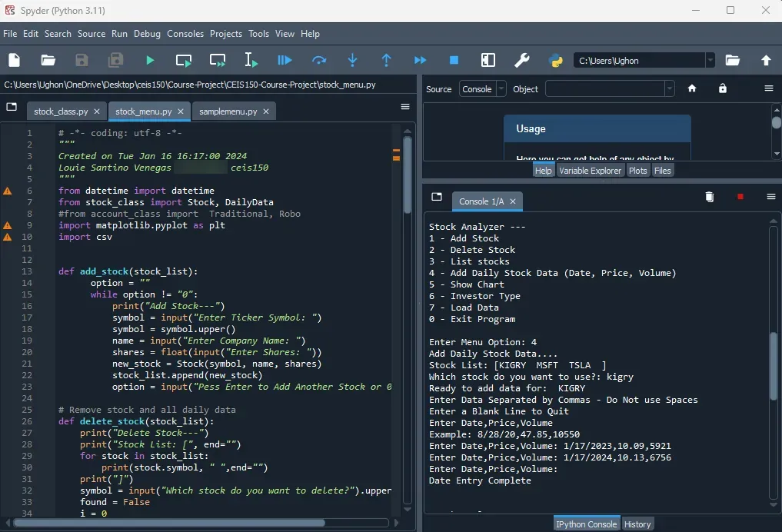Open the Edit menu

31,33
